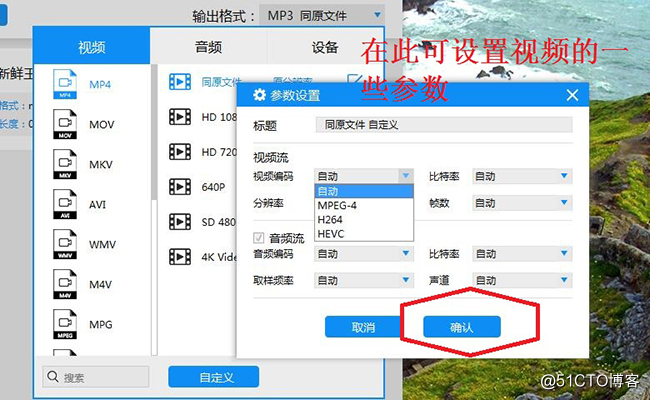Open the 输出格式 dropdown
The width and height of the screenshot is (650, 400).
[322, 16]
